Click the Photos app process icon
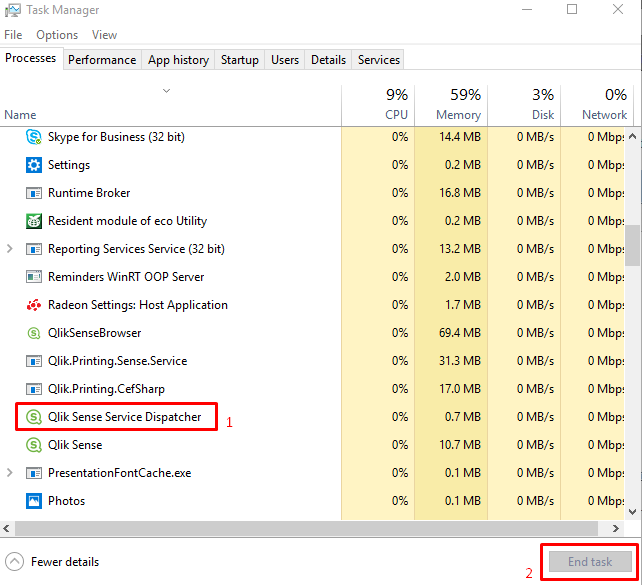642x585 pixels. coord(33,501)
